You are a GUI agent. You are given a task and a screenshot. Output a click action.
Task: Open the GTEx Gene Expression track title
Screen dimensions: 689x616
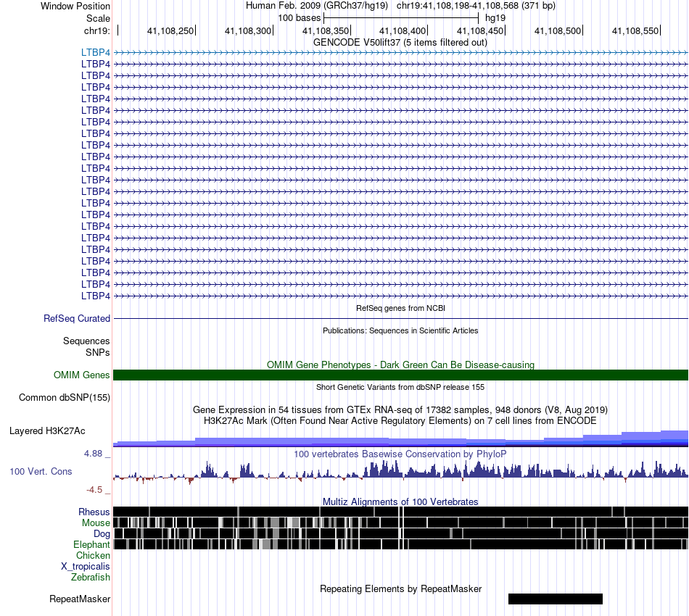pyautogui.click(x=400, y=409)
